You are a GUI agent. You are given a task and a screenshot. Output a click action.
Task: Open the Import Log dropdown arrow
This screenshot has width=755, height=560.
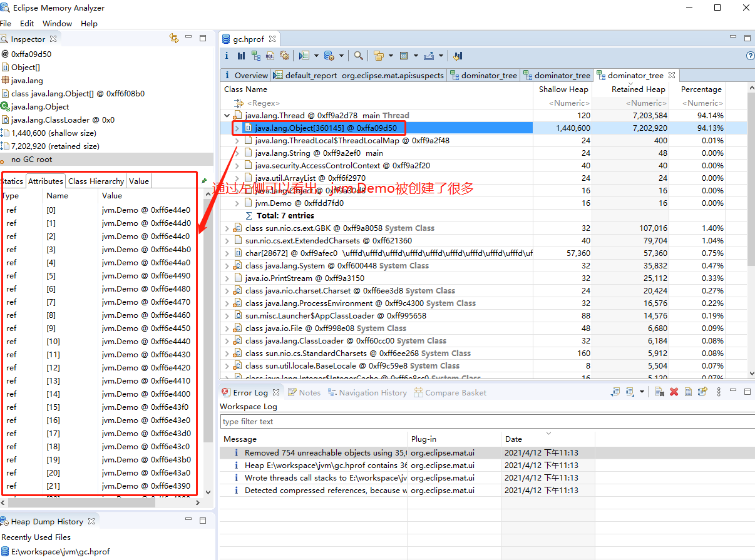tap(642, 392)
